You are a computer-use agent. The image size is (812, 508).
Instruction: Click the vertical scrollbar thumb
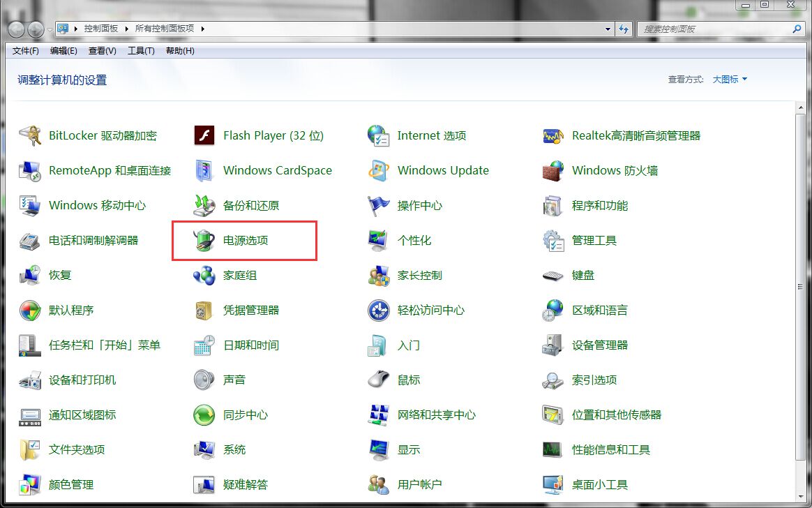point(801,286)
